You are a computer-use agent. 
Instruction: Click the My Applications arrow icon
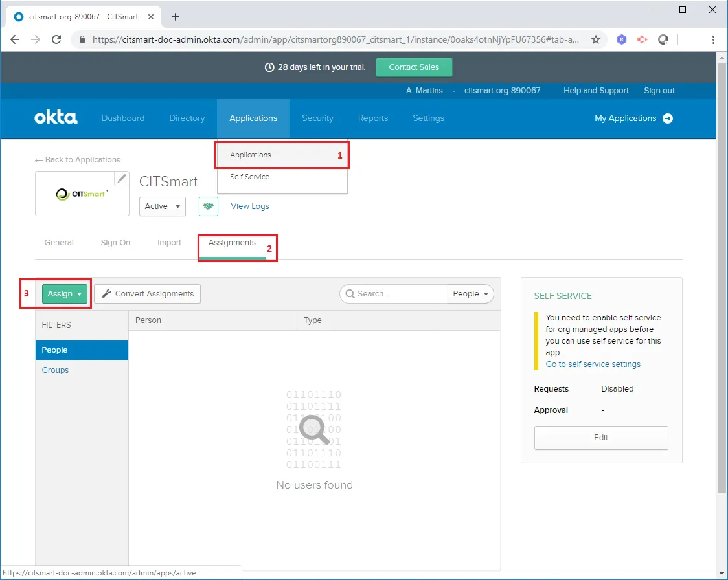[x=668, y=118]
